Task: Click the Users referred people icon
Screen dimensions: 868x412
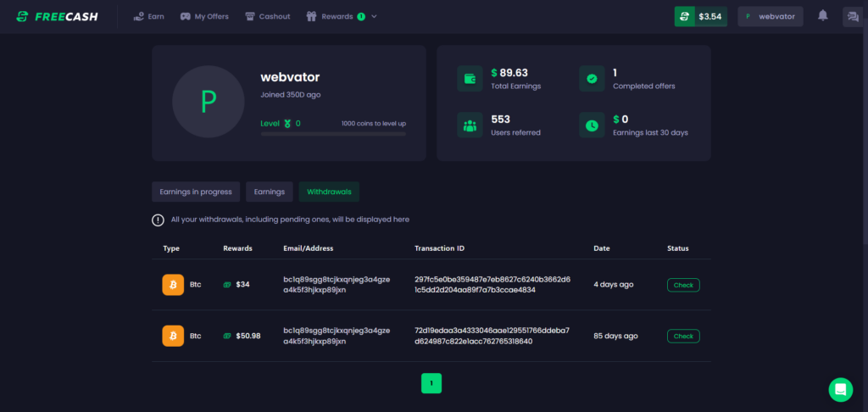Action: point(470,125)
